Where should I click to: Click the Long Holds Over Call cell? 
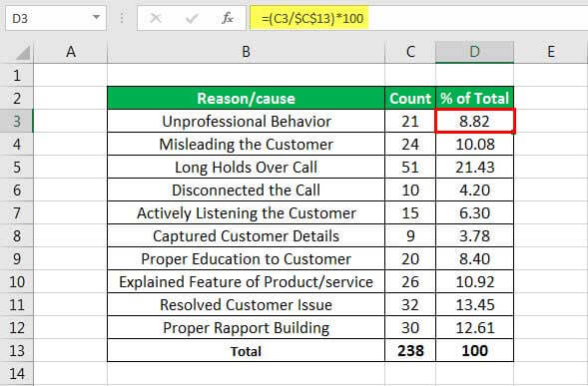(x=246, y=168)
